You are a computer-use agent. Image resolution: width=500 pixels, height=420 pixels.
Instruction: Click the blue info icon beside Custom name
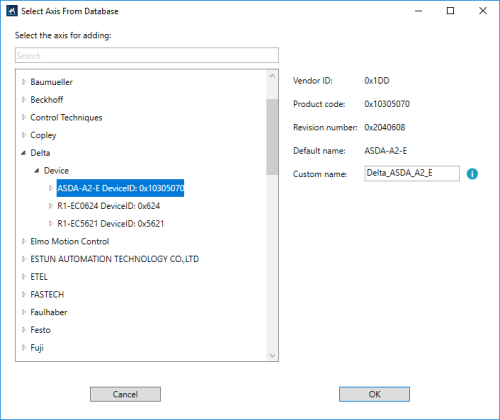(472, 174)
